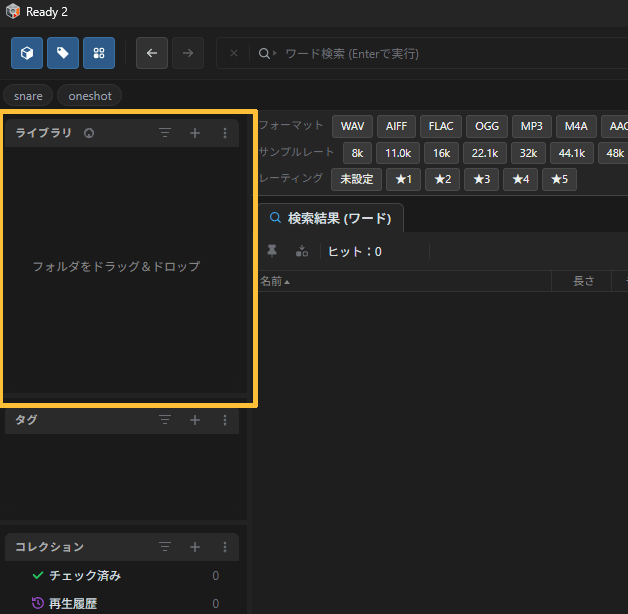
Task: Toggle the 32k sample rate filter
Action: pyautogui.click(x=528, y=153)
